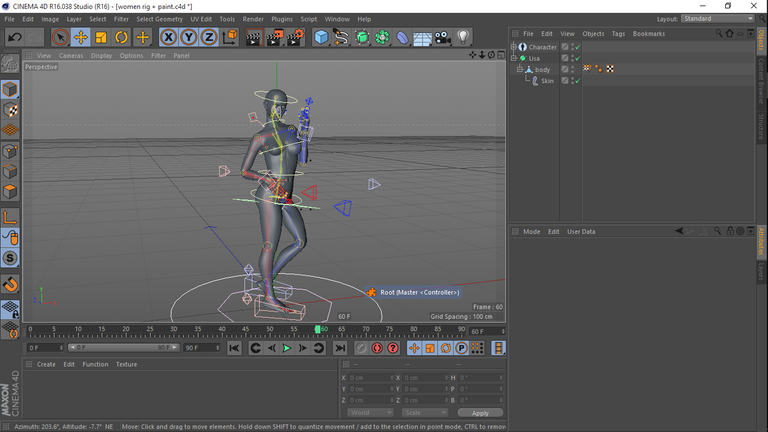Click Make Editable in left sidebar
Viewport: 768px width, 432px height.
(x=10, y=64)
